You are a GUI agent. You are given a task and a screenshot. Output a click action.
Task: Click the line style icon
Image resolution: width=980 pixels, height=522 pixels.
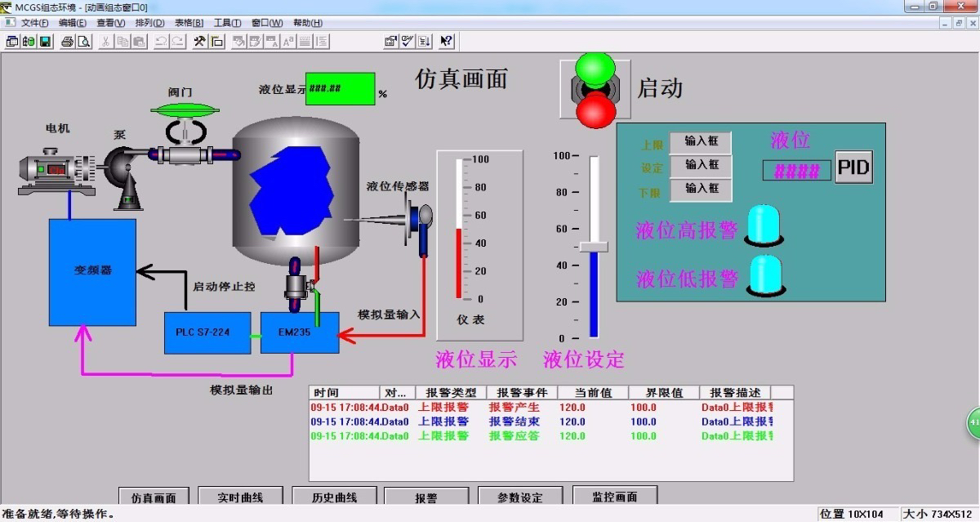click(305, 41)
